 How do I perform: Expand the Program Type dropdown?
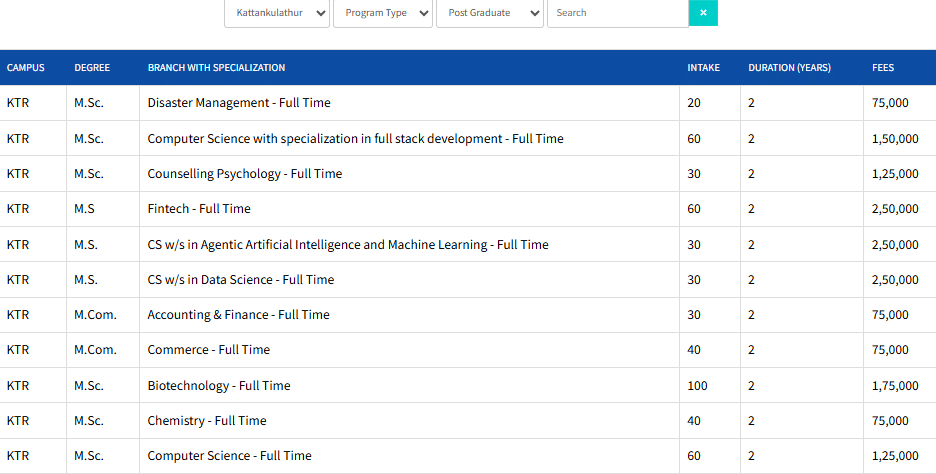382,13
